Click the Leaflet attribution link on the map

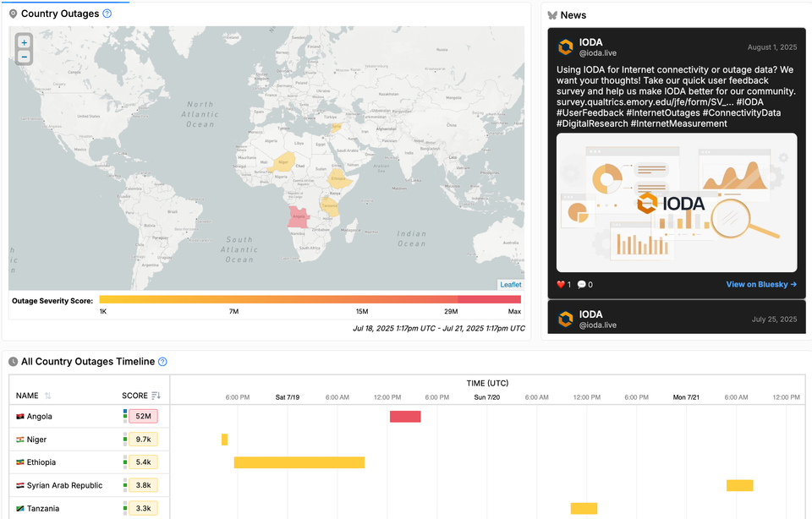click(x=510, y=284)
